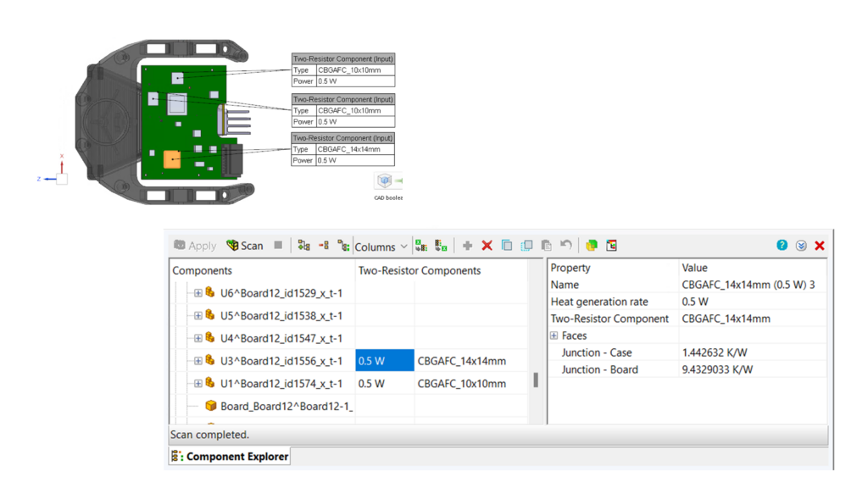Viewport: 868px width, 488px height.
Task: Click the Components column header
Action: click(x=263, y=270)
